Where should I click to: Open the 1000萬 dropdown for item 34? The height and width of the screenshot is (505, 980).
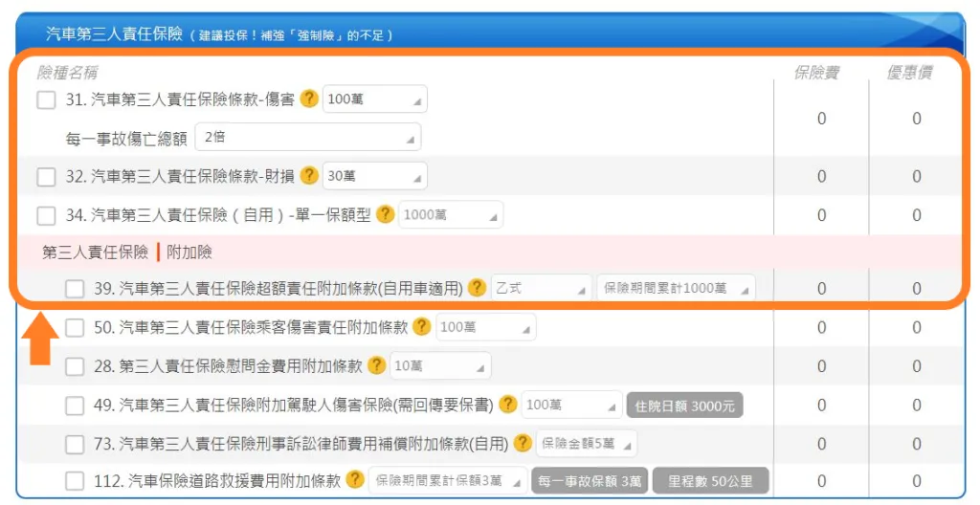(451, 214)
